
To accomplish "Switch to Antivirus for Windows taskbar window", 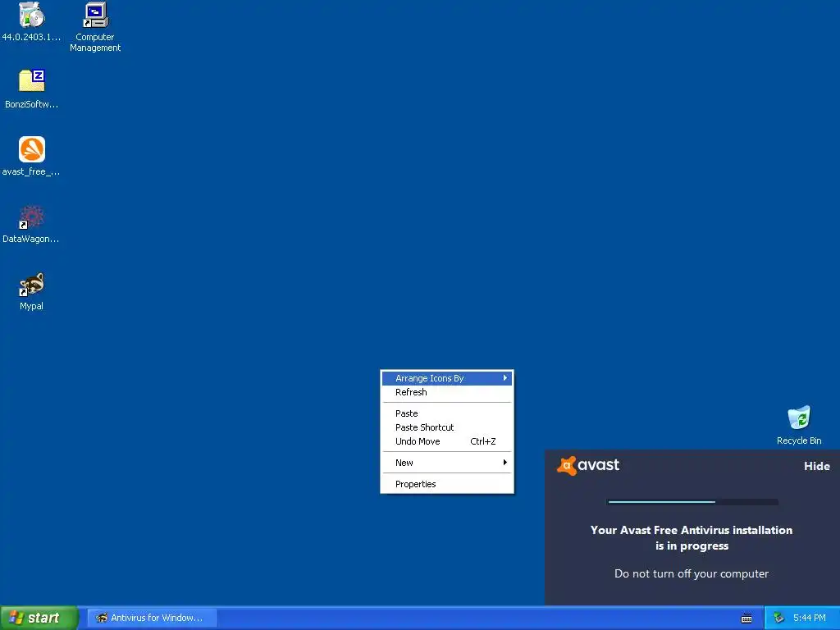I will click(152, 618).
